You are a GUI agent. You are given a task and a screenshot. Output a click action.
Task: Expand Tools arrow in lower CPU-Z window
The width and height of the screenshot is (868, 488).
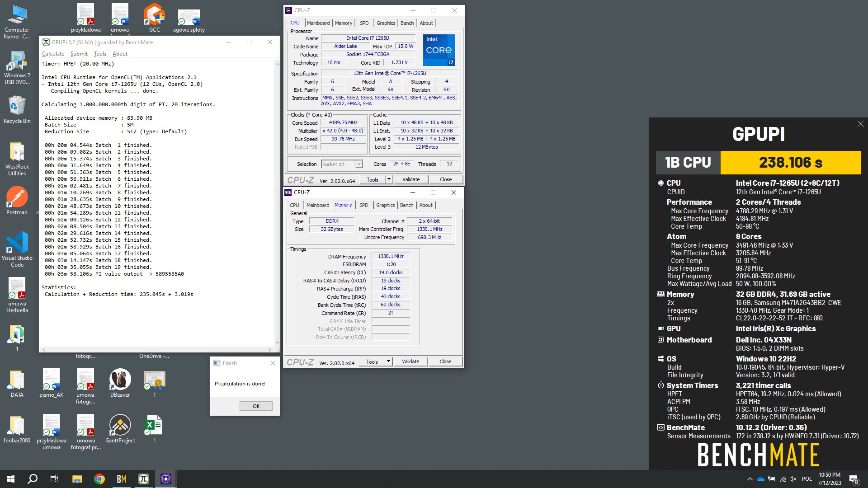388,361
